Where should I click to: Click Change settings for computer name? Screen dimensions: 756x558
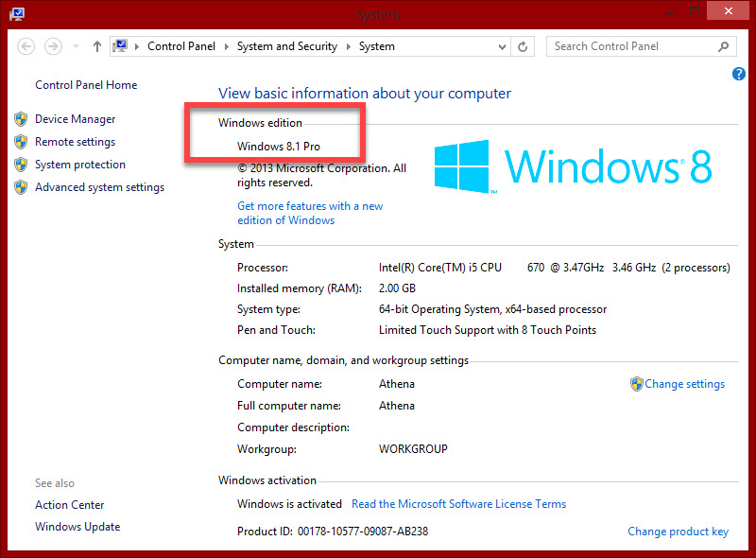684,384
